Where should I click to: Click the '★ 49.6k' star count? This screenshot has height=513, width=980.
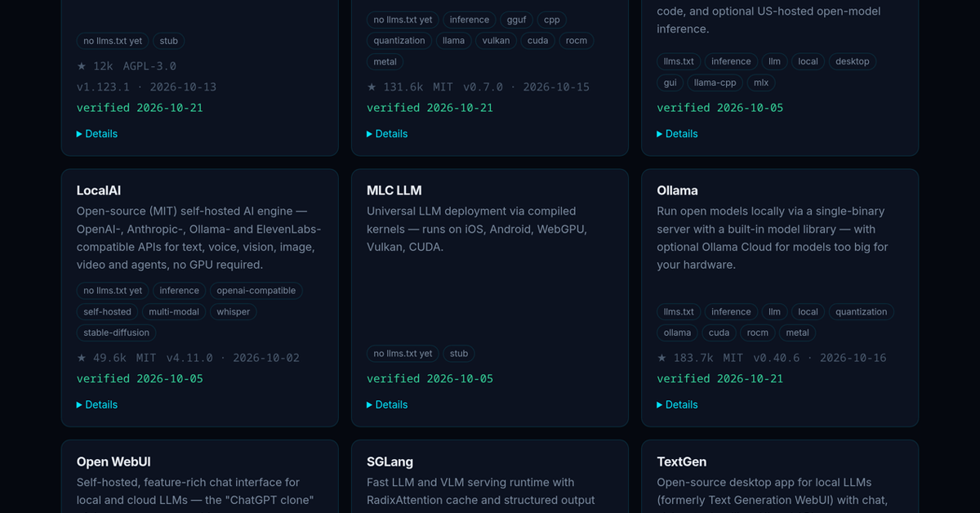pyautogui.click(x=101, y=358)
